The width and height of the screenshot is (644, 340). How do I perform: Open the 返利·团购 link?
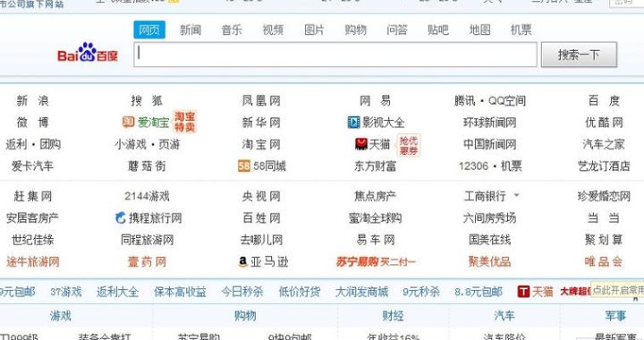tap(33, 144)
